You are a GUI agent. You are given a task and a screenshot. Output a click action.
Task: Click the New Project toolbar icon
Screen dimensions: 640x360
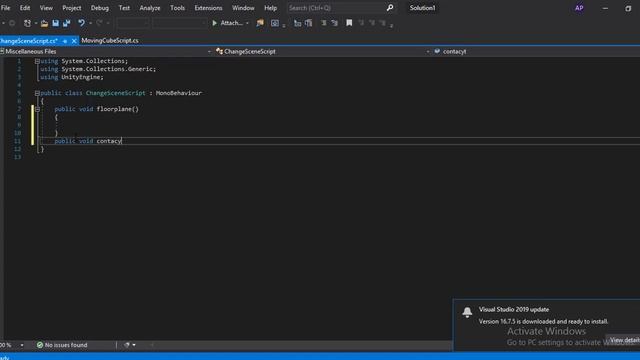tap(27, 23)
